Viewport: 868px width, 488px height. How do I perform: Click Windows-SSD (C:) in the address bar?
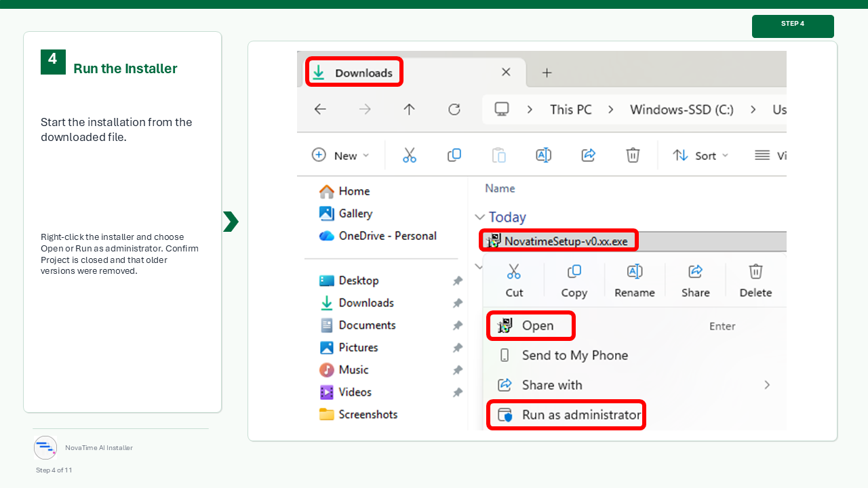(682, 109)
